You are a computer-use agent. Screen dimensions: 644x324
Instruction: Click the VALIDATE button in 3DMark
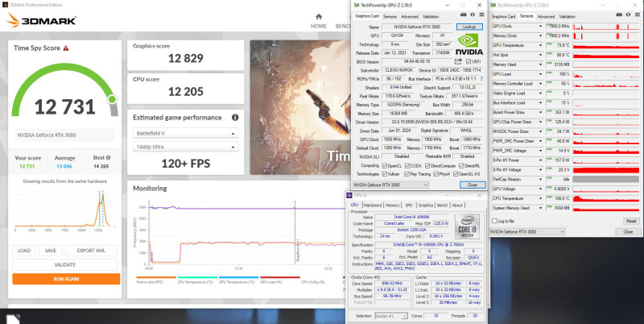tap(65, 265)
